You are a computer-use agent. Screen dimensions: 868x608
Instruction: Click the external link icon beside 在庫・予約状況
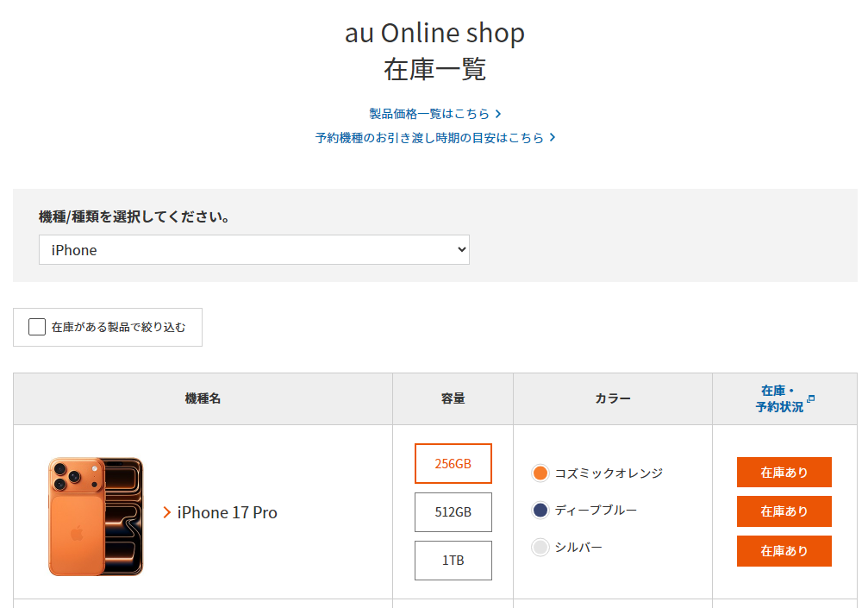(810, 398)
